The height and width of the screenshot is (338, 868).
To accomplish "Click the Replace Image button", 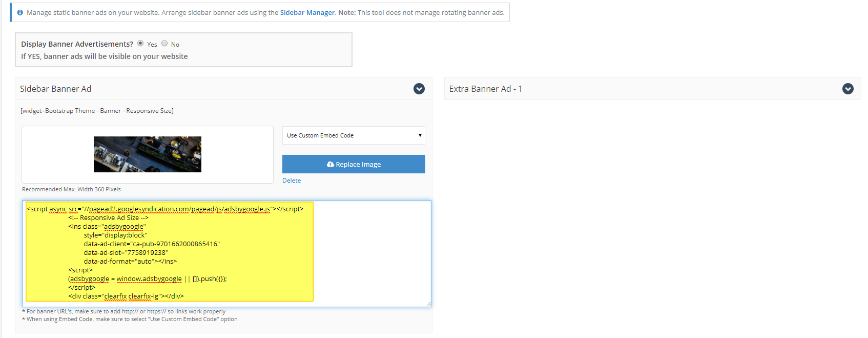I will (354, 164).
